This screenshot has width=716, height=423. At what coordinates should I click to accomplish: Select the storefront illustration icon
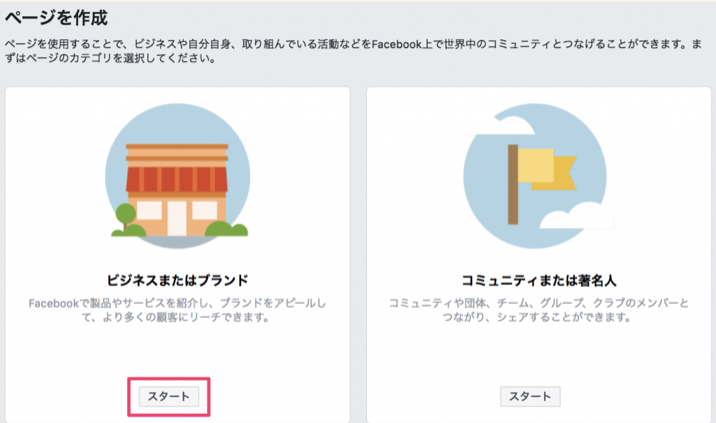178,176
